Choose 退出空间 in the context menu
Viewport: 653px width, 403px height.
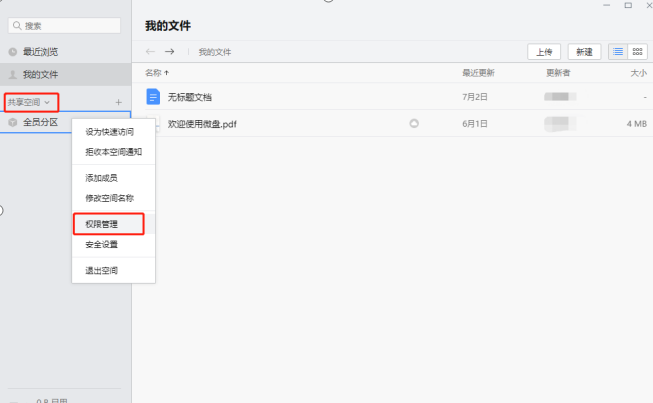coord(101,270)
